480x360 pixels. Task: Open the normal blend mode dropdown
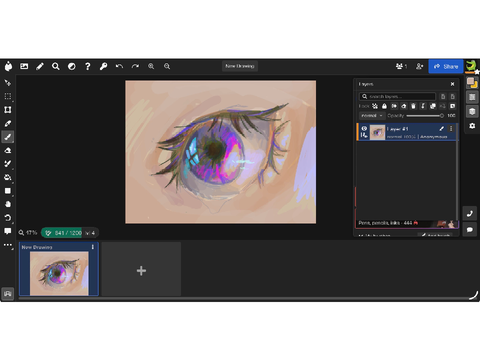[372, 116]
